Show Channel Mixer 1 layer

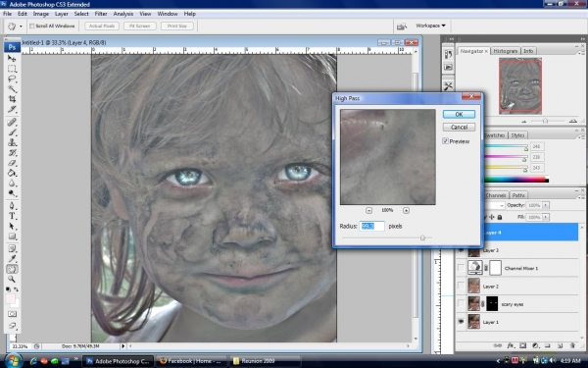461,268
